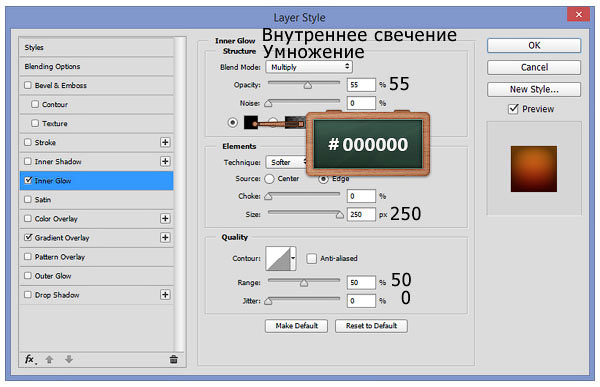Screen dimensions: 600x387
Task: Enable the Satin checkbox
Action: click(28, 199)
